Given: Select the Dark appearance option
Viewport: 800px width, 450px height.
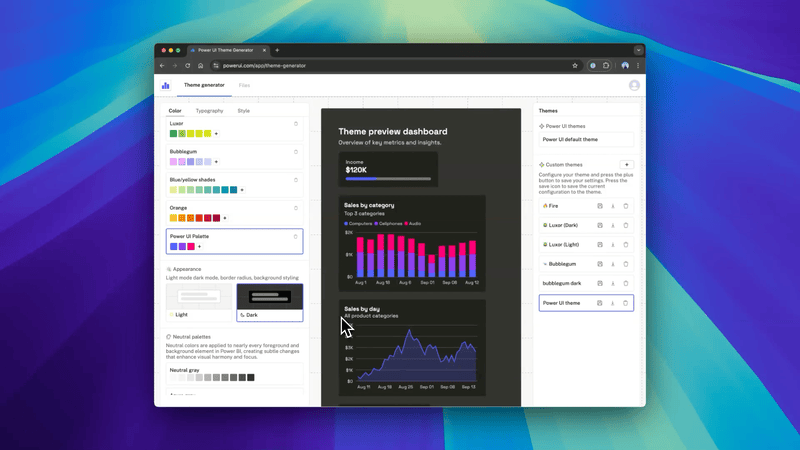Looking at the screenshot, I should [x=270, y=303].
